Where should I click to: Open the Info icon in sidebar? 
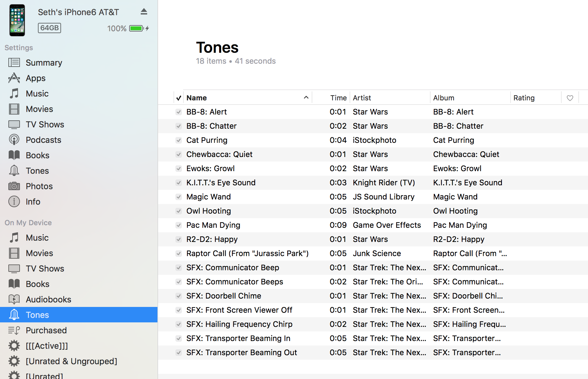(x=14, y=201)
